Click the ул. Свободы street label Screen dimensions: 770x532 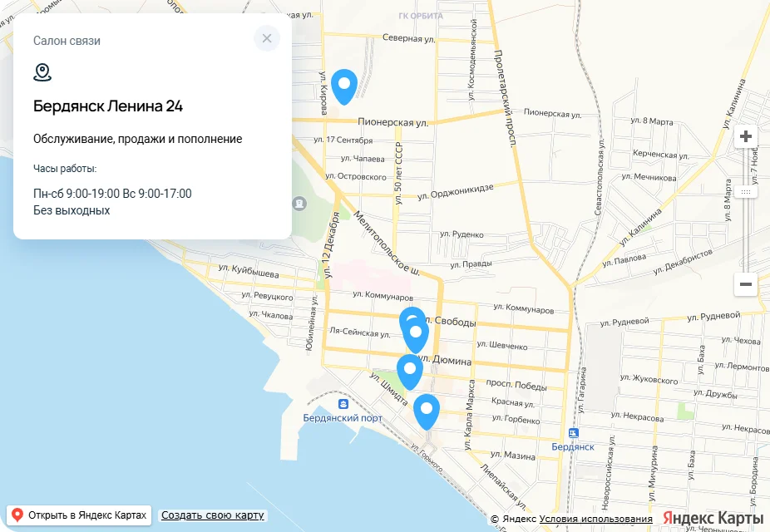pyautogui.click(x=449, y=322)
